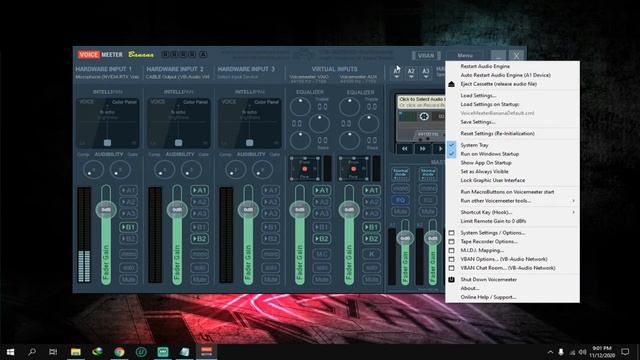Open Windows Start menu
This screenshot has height=360, width=640.
pos(11,352)
